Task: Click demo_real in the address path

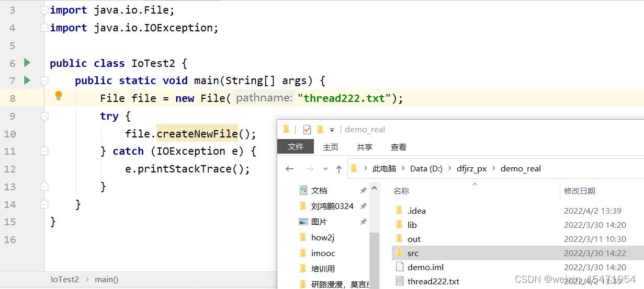Action: pos(521,169)
